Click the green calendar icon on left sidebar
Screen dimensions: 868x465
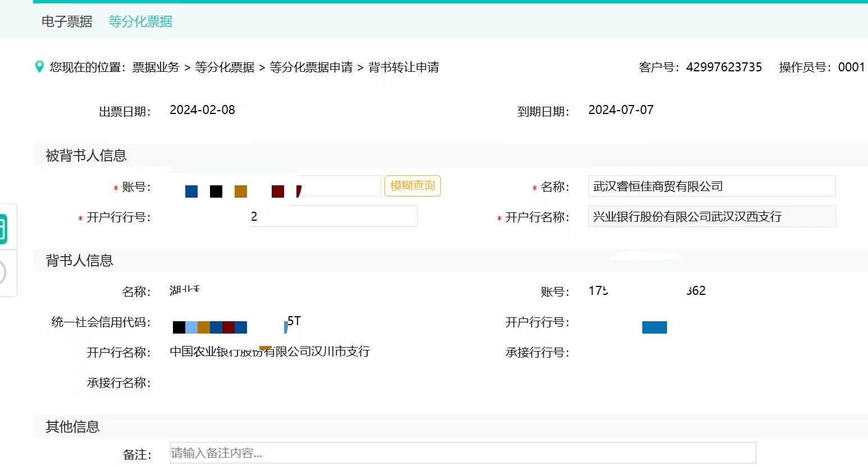coord(3,229)
